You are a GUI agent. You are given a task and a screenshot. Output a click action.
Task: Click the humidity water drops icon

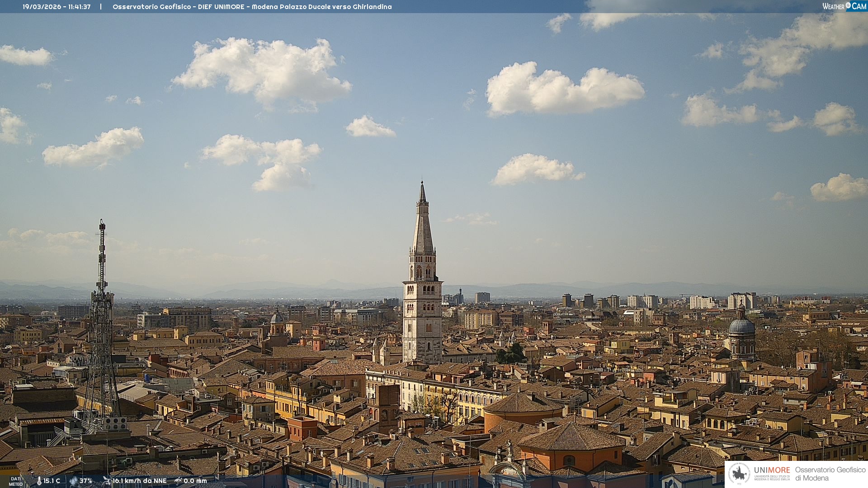click(74, 481)
